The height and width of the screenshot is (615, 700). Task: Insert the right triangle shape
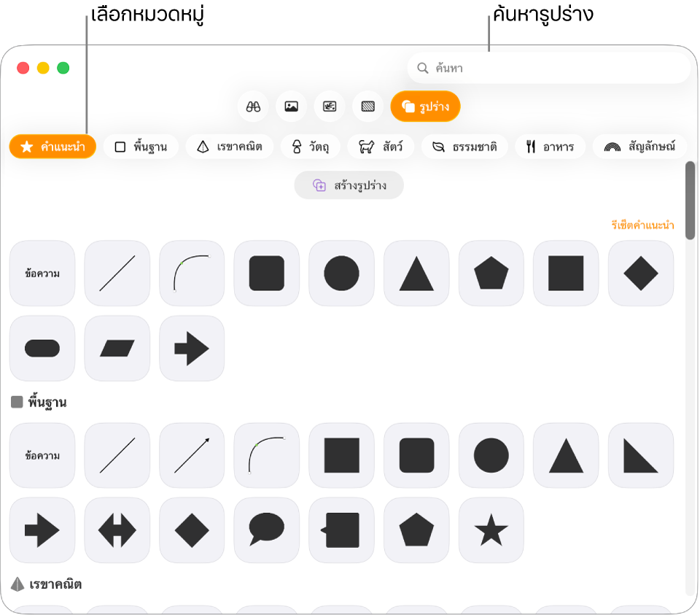point(641,455)
